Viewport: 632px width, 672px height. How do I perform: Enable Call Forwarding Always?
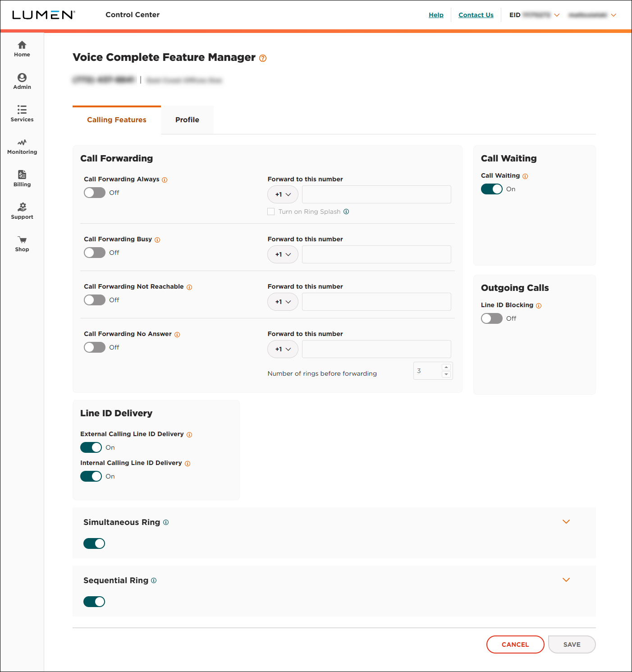tap(94, 193)
